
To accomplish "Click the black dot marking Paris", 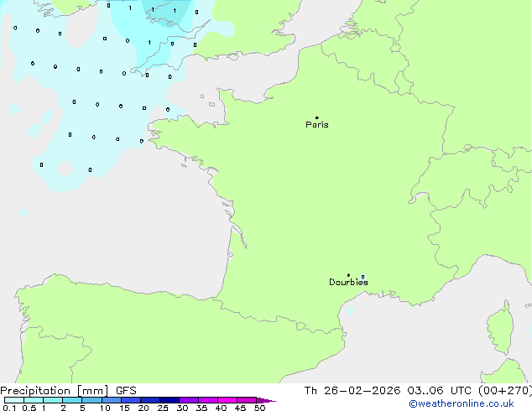I will click(317, 117).
